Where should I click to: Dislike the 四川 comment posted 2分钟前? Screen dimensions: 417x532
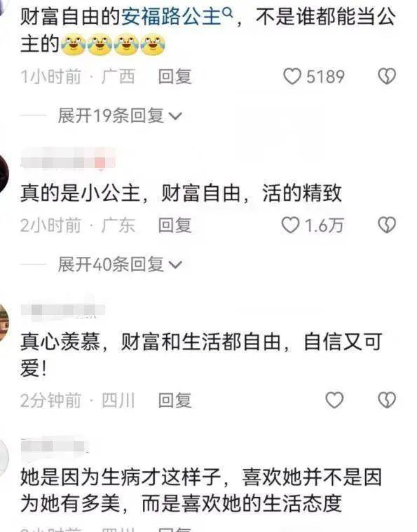(387, 400)
